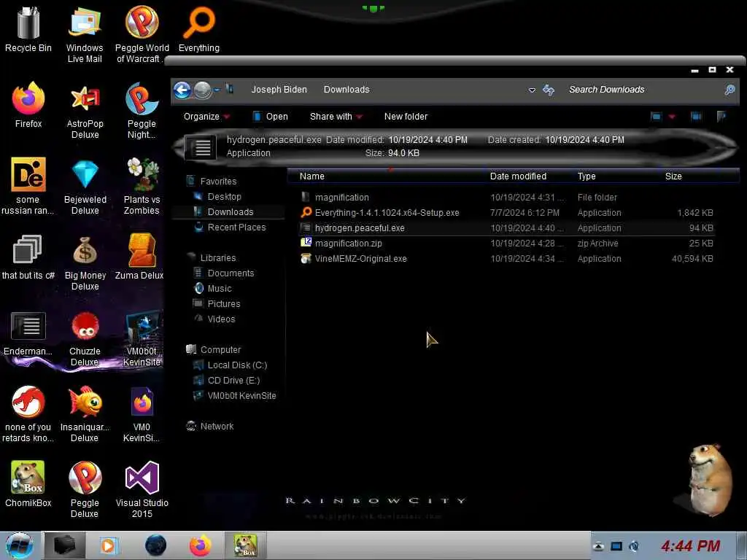747x560 pixels.
Task: Open Recent Places in navigation pane
Action: tap(236, 227)
